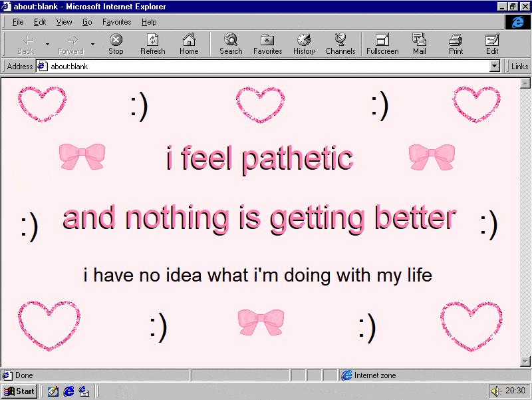Screen dimensions: 532x400
Task: Expand the Links toolbar
Action: pos(519,67)
